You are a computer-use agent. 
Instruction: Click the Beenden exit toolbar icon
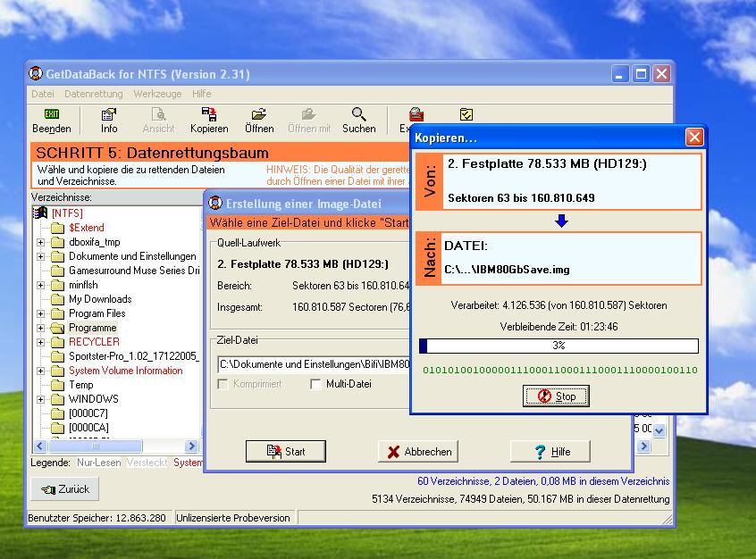point(52,114)
